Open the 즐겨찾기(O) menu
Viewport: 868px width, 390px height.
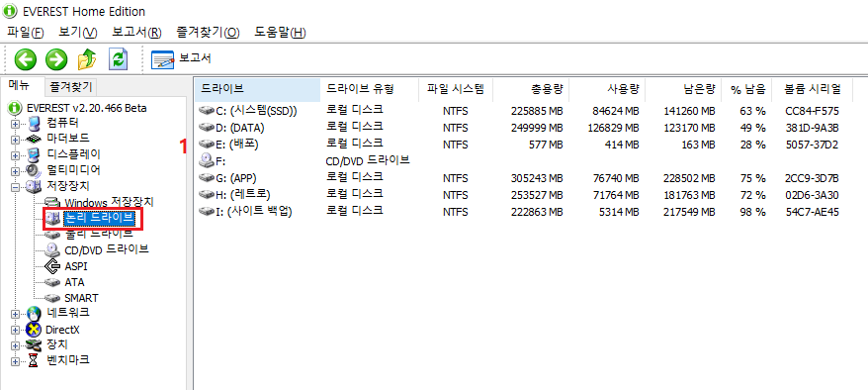208,32
